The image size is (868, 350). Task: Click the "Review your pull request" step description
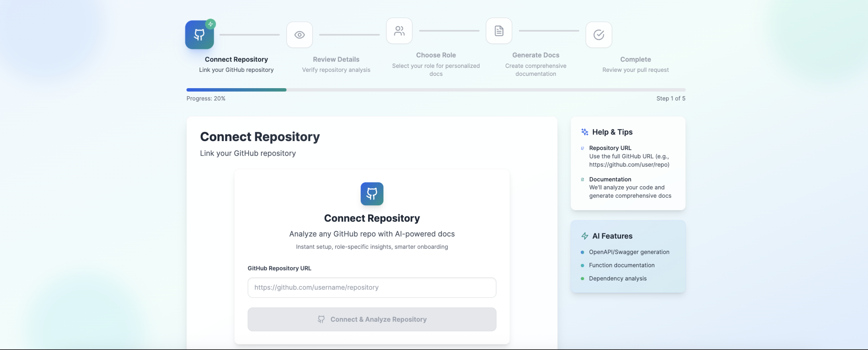click(635, 70)
